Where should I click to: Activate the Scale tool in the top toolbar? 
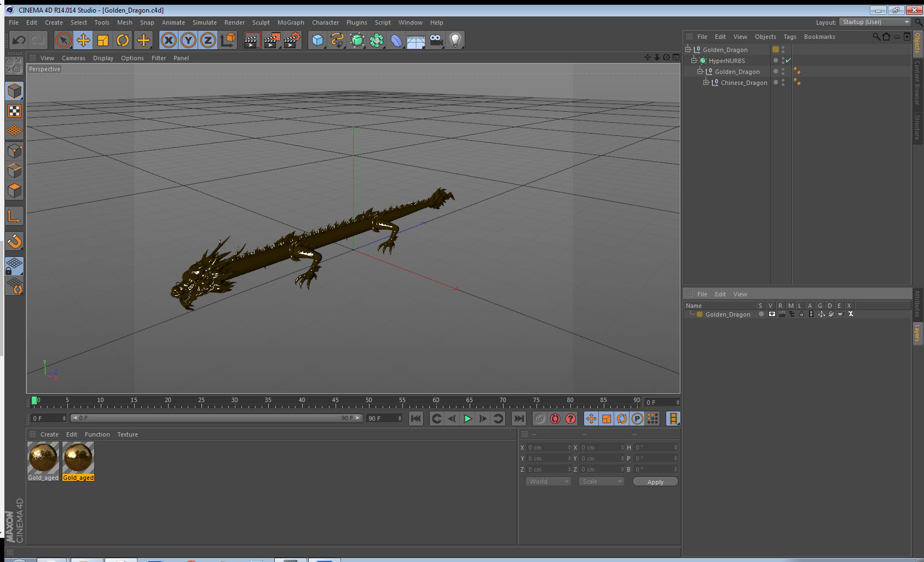pos(103,40)
